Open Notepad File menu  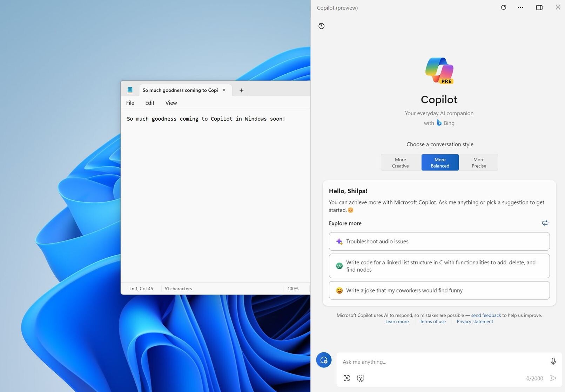click(x=130, y=103)
